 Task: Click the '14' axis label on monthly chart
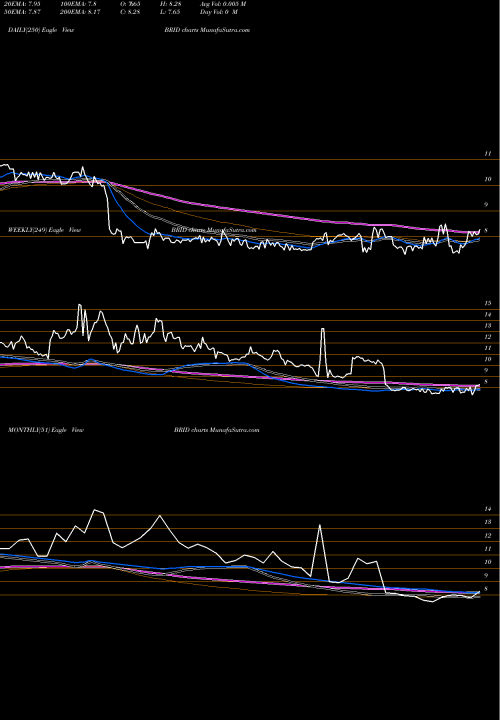pyautogui.click(x=488, y=509)
